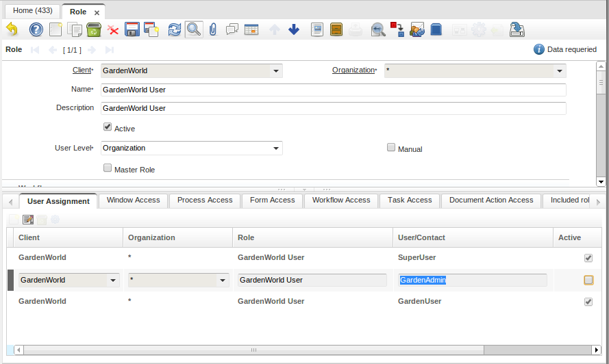Viewport: 609px width, 364px height.
Task: Click the Help question mark icon
Action: coord(36,29)
